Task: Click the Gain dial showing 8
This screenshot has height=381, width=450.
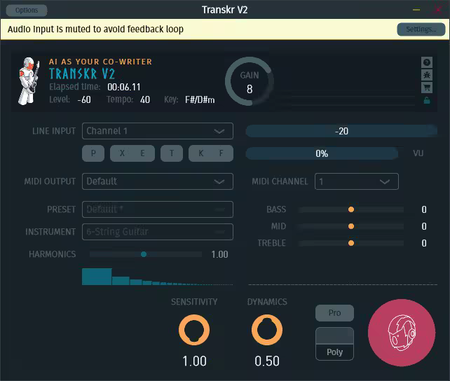Action: tap(249, 82)
